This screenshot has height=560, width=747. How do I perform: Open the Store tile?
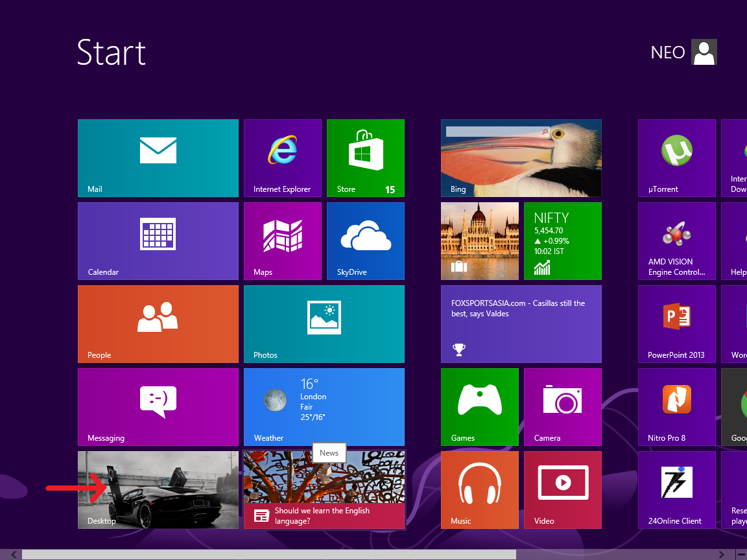(x=366, y=158)
